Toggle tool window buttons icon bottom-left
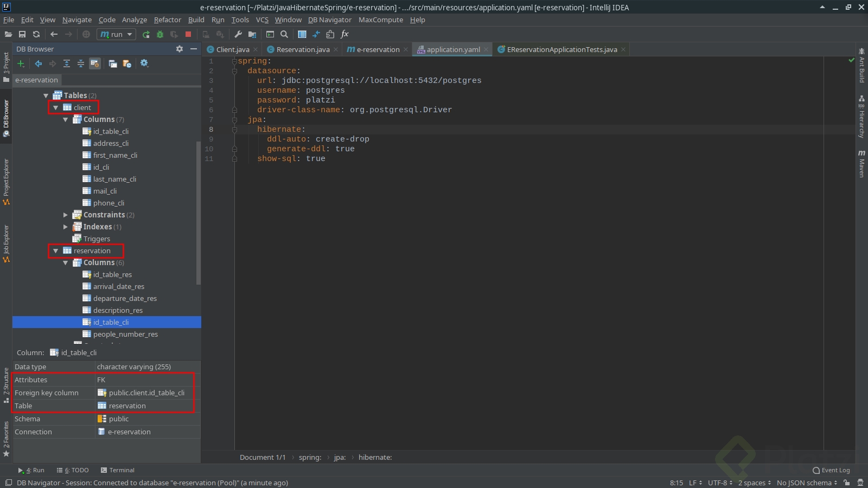868x488 pixels. 8,483
